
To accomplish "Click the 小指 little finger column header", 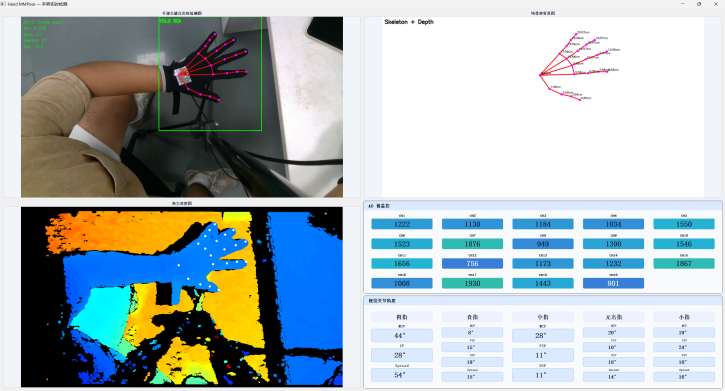I will (684, 317).
